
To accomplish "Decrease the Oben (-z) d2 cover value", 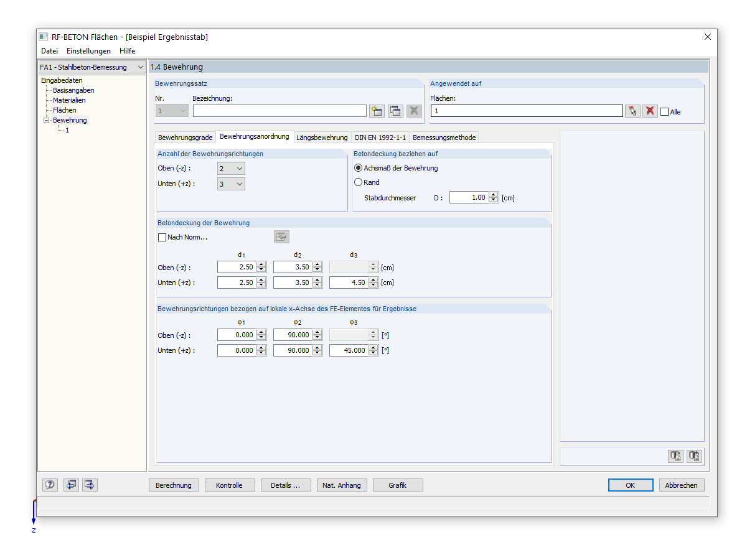I will point(317,269).
